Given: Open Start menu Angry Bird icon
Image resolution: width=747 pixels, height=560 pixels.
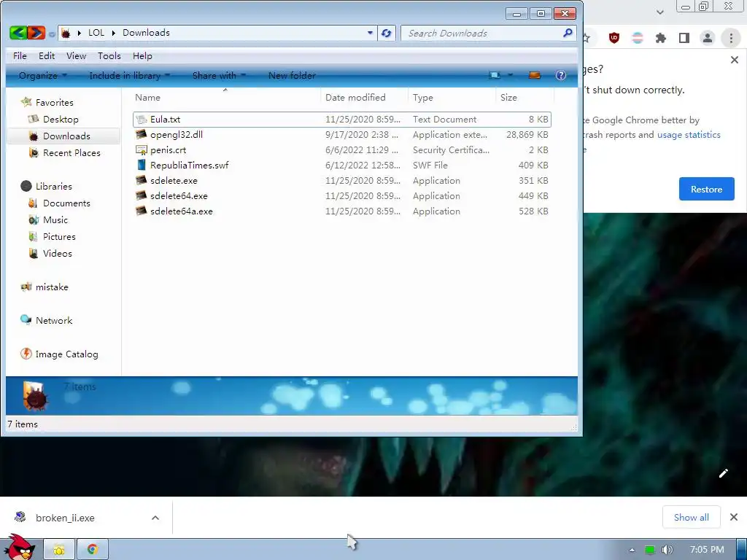Looking at the screenshot, I should (19, 547).
